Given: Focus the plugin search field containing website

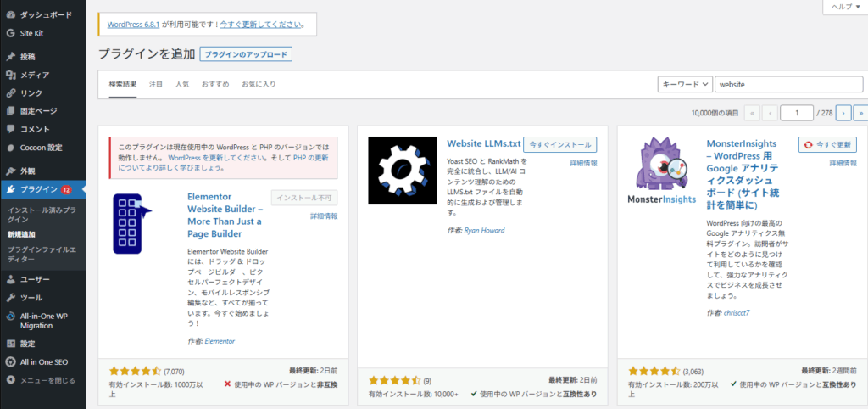Looking at the screenshot, I should [x=789, y=84].
